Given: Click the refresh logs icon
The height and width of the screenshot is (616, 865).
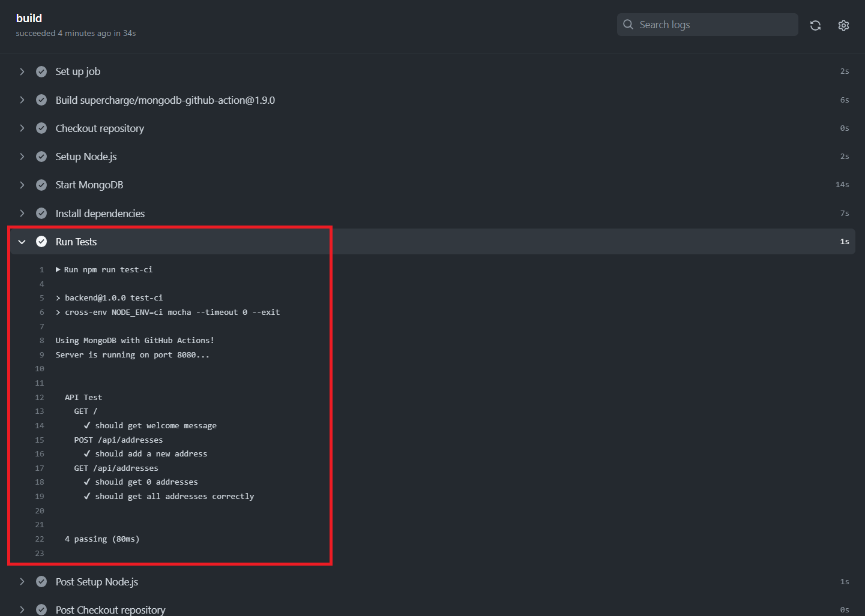Looking at the screenshot, I should 815,25.
